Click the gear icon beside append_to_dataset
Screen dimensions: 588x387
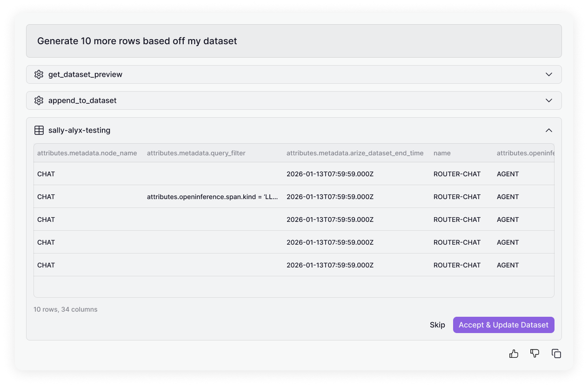(x=39, y=100)
